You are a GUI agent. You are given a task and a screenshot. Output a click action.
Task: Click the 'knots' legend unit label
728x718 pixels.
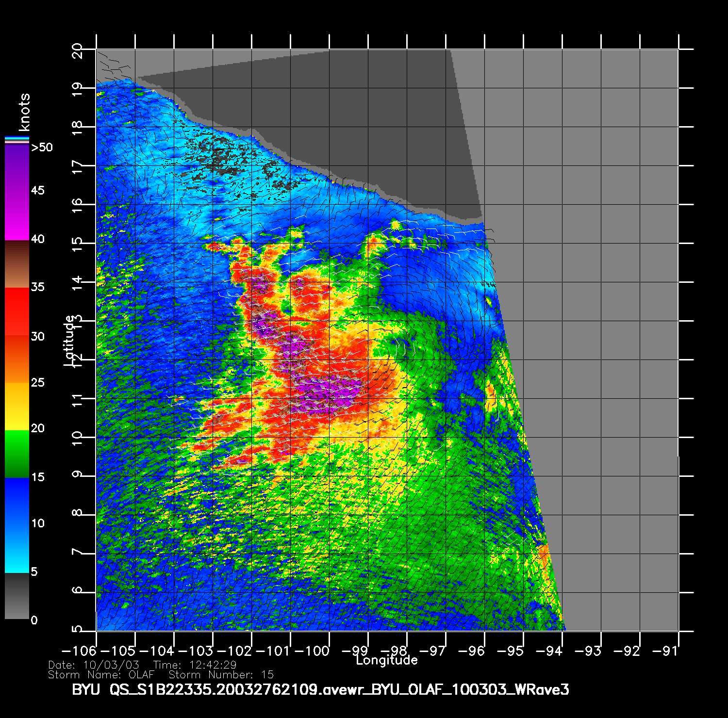[x=24, y=113]
